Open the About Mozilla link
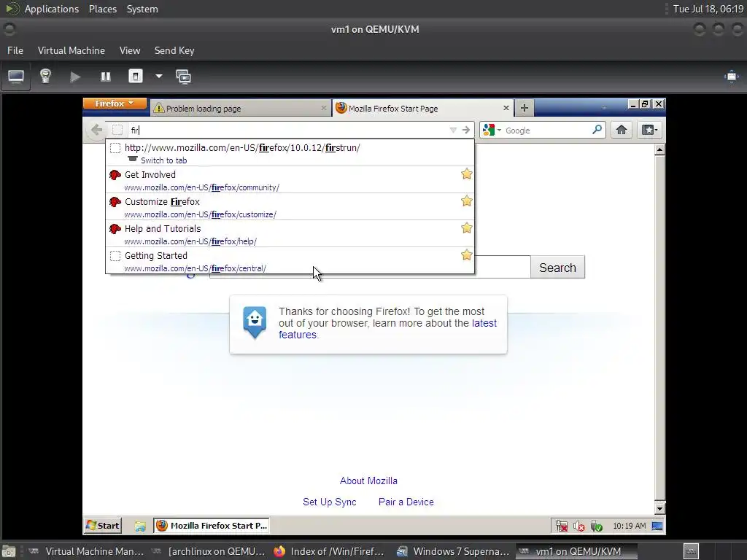This screenshot has height=560, width=747. tap(368, 481)
